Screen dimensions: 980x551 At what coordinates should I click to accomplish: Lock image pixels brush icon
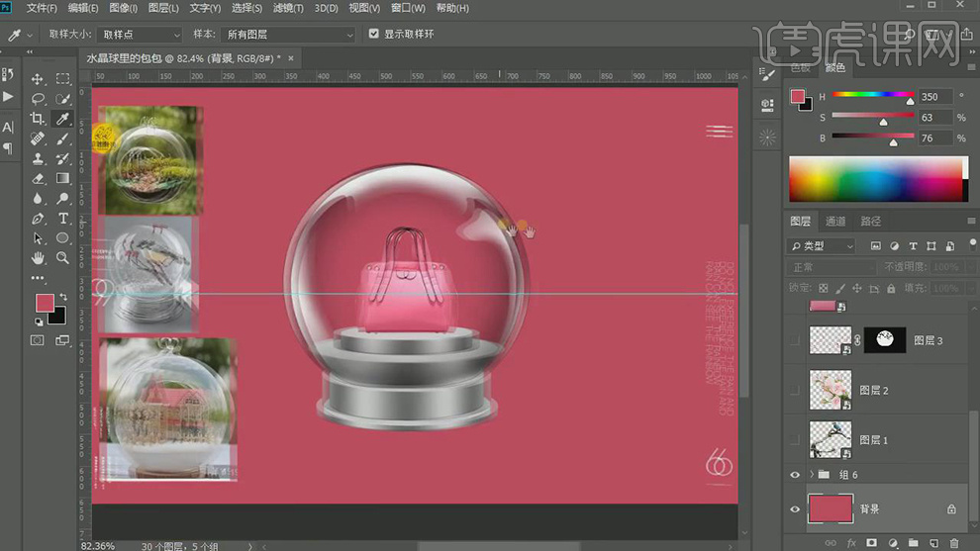840,288
